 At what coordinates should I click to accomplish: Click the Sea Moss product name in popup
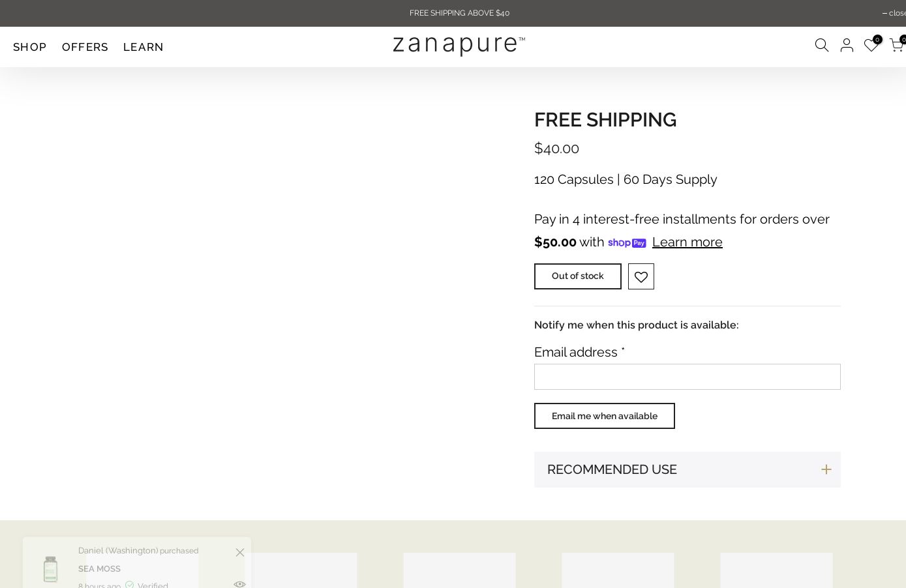99,568
